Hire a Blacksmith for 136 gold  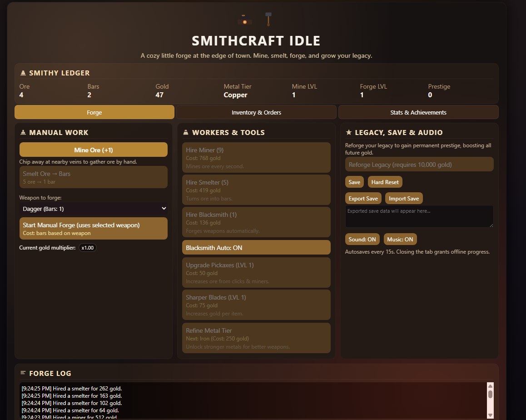coord(256,222)
